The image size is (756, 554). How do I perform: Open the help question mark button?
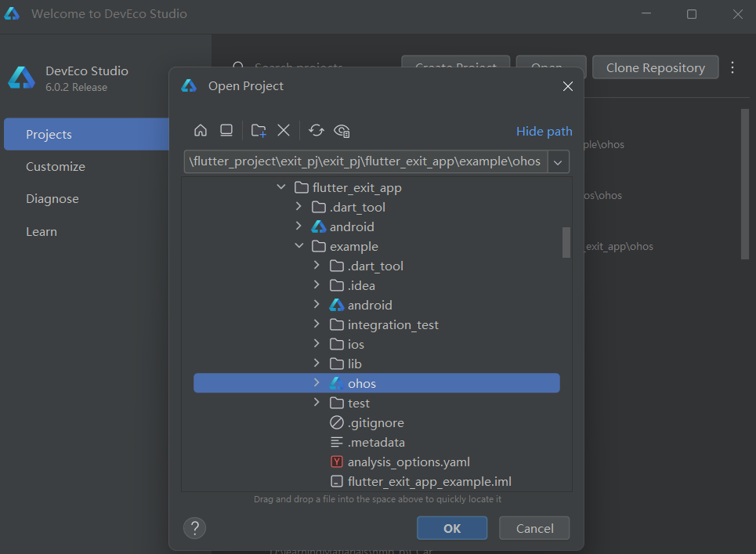[195, 528]
